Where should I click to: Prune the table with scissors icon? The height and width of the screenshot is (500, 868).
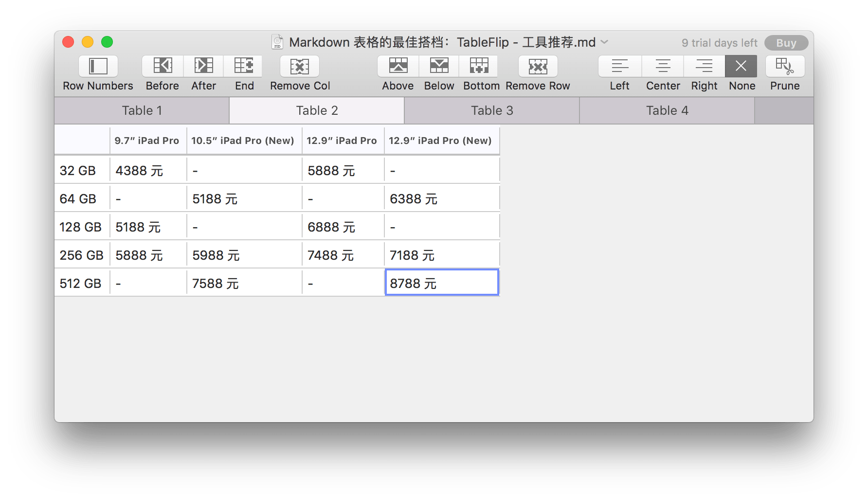click(785, 66)
